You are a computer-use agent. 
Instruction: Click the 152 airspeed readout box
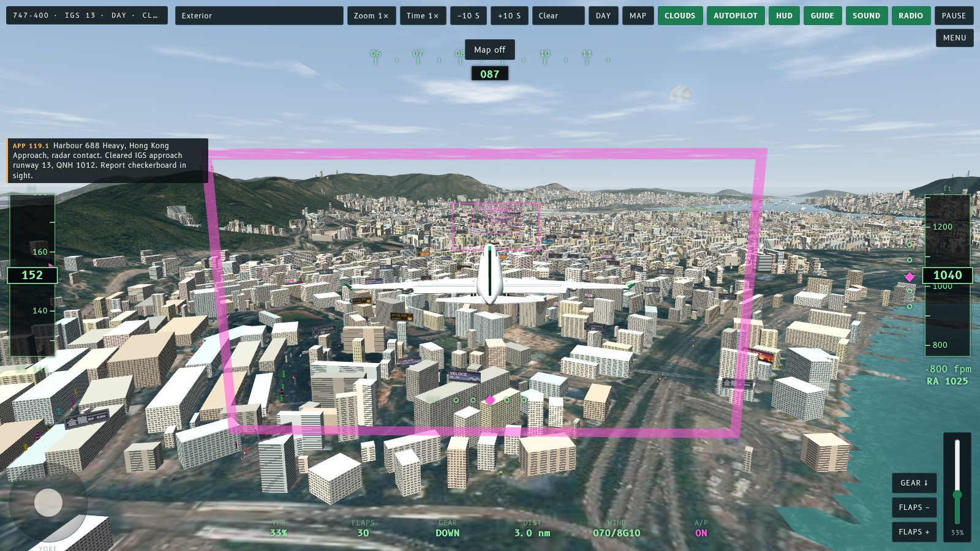(x=32, y=275)
